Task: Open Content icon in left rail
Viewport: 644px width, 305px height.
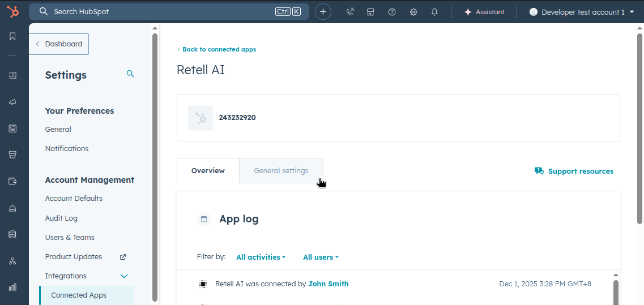Action: (x=12, y=128)
